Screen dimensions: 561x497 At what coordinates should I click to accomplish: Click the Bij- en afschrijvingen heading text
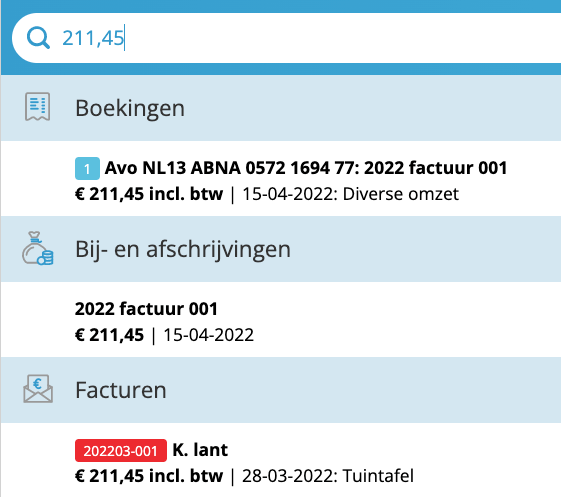pyautogui.click(x=183, y=249)
